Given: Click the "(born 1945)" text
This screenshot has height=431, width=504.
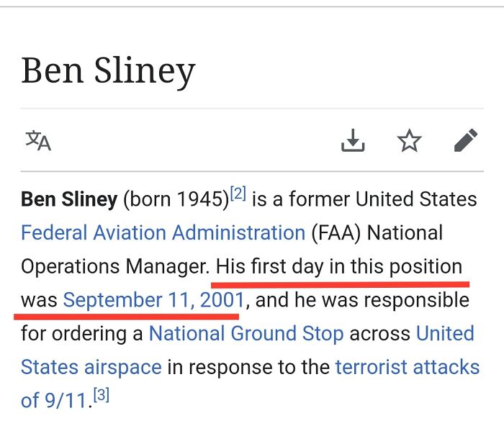Looking at the screenshot, I should coord(176,199).
